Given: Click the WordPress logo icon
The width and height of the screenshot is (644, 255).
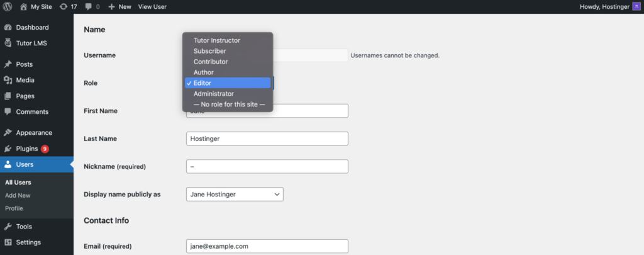Looking at the screenshot, I should point(8,6).
